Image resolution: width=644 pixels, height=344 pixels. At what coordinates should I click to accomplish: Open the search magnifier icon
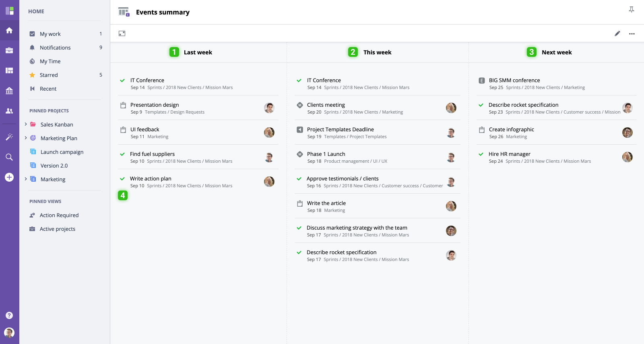[9, 157]
